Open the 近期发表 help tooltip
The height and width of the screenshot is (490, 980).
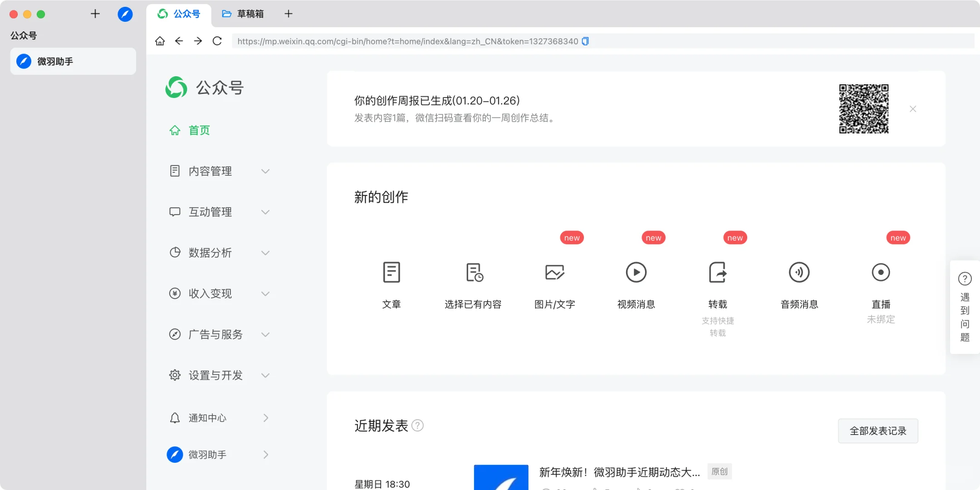click(x=418, y=425)
